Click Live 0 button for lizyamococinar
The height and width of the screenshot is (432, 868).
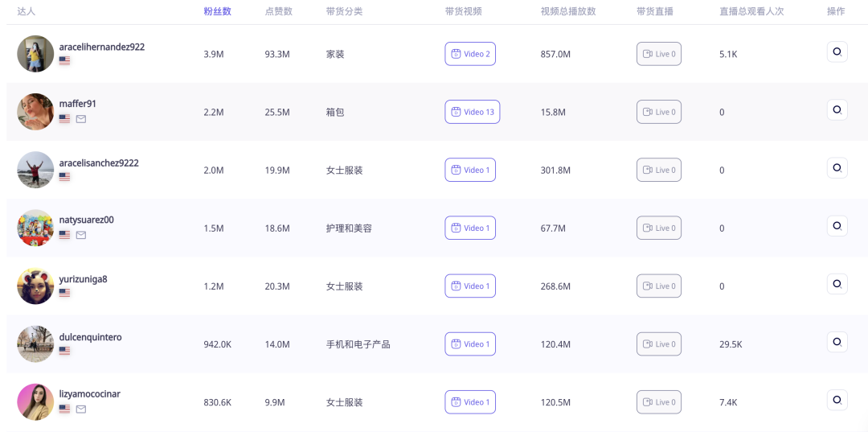[x=659, y=402]
